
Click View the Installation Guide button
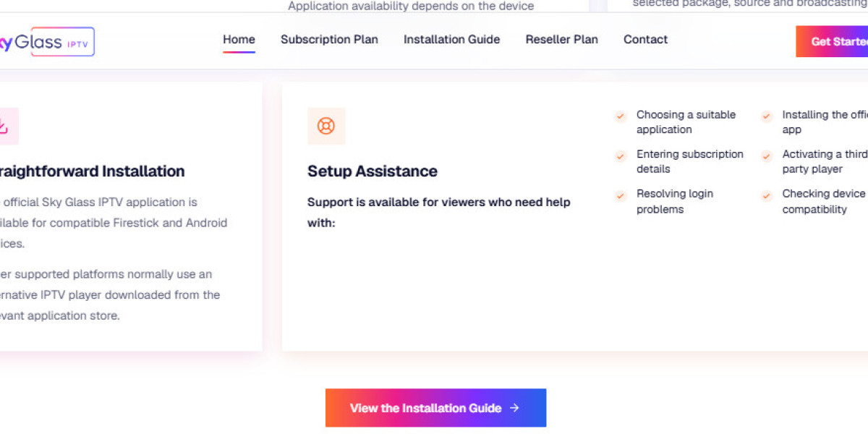(x=435, y=408)
